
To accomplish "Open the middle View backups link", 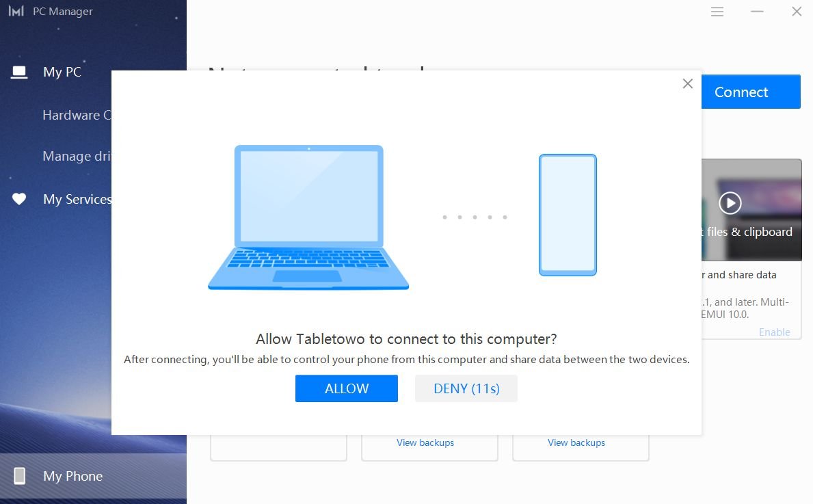I will [x=425, y=442].
